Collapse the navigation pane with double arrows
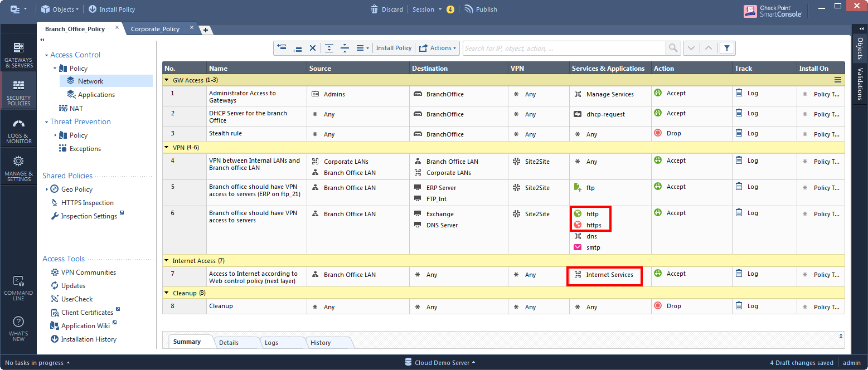The height and width of the screenshot is (370, 868). click(x=42, y=40)
